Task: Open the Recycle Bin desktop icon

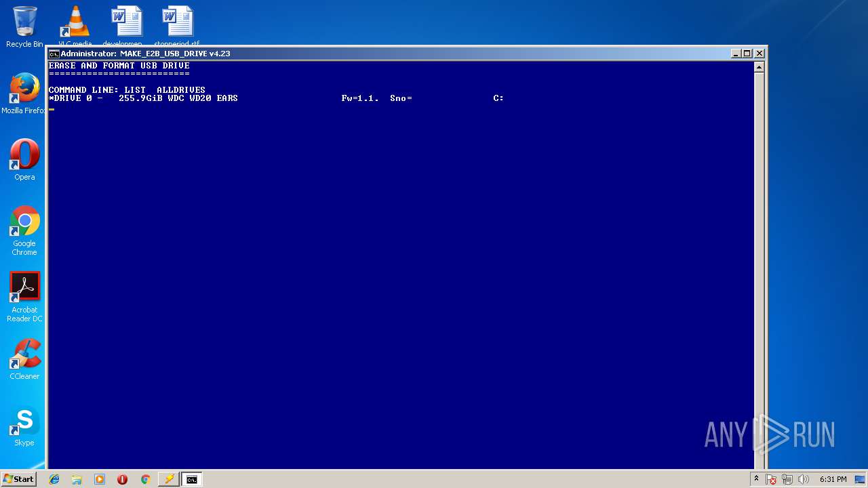Action: point(24,26)
